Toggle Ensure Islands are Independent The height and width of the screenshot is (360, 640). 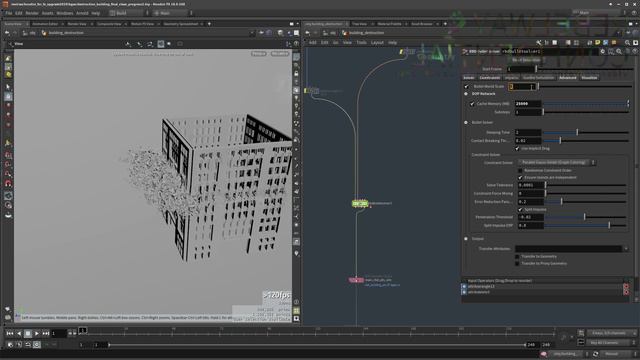tap(520, 178)
